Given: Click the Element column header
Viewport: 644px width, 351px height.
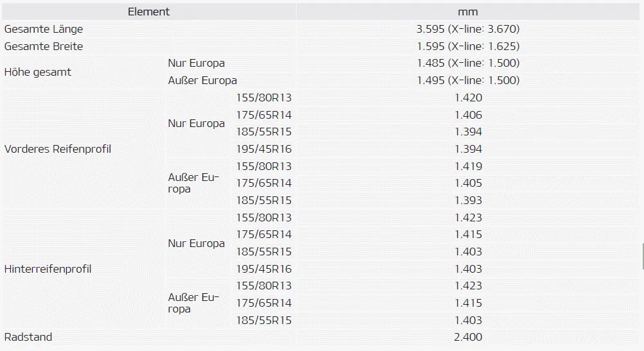Looking at the screenshot, I should pos(148,12).
